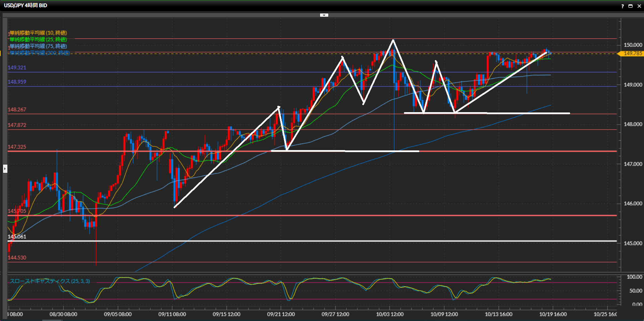The image size is (644, 321).
Task: Expand the top toolbar dropdown arrow
Action: click(x=324, y=15)
